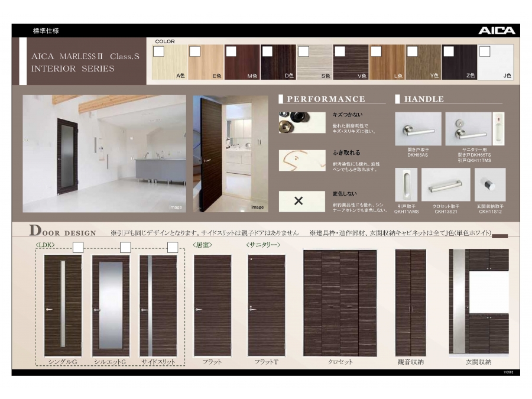The height and width of the screenshot is (399, 532).
Task: Select the checkbox on the V色 sample
Action: [x=340, y=51]
